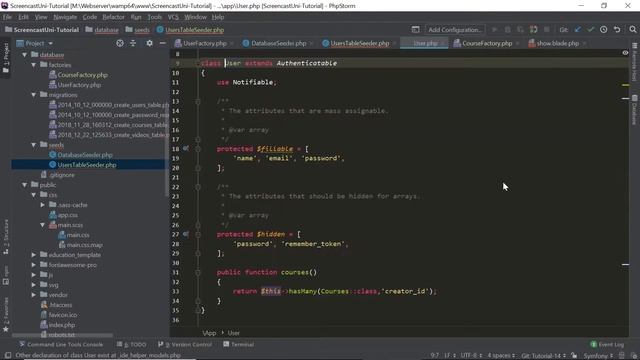Viewport: 640px width, 360px height.
Task: Collapse the seeds folder
Action: tap(33, 144)
